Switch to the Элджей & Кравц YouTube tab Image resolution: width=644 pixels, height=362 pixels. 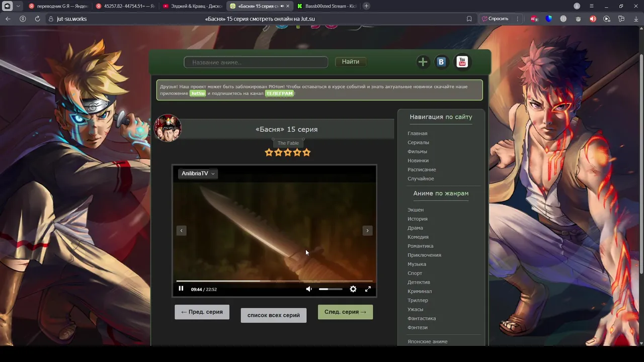(x=192, y=6)
